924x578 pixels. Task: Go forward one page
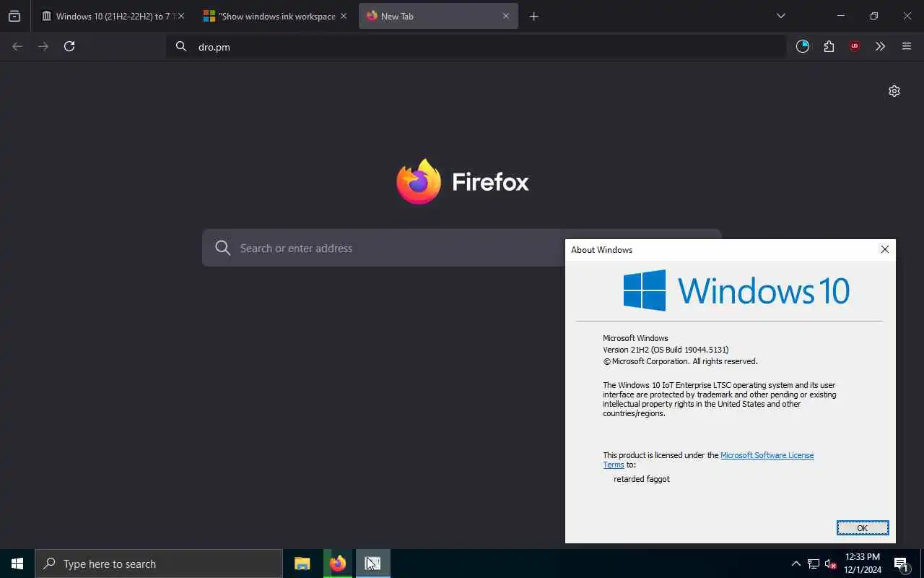43,46
